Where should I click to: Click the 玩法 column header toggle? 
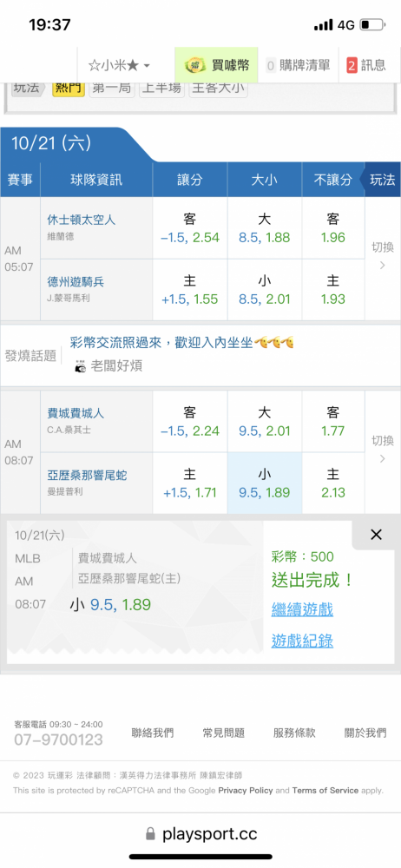(382, 180)
